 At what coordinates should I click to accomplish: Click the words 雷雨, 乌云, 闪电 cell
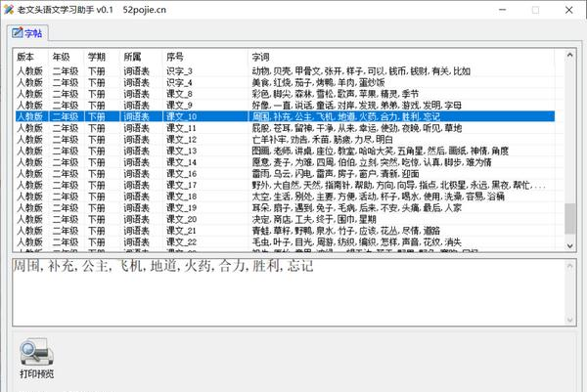[336, 174]
